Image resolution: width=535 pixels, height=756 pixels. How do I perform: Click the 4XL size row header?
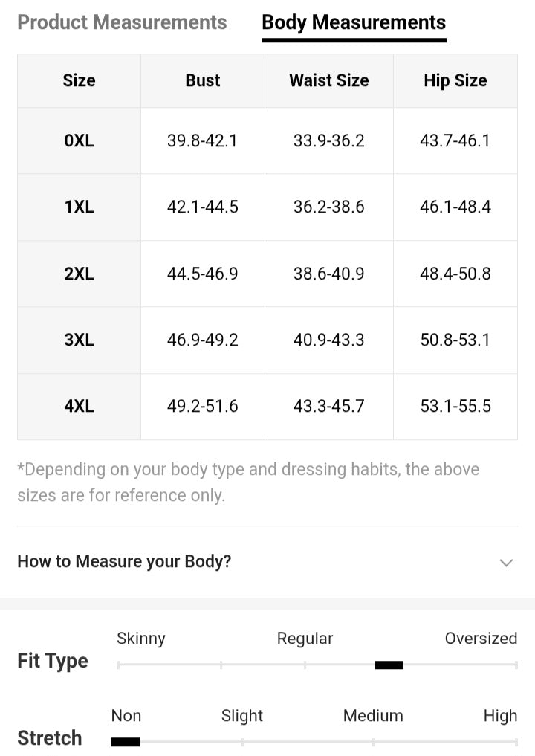[79, 406]
